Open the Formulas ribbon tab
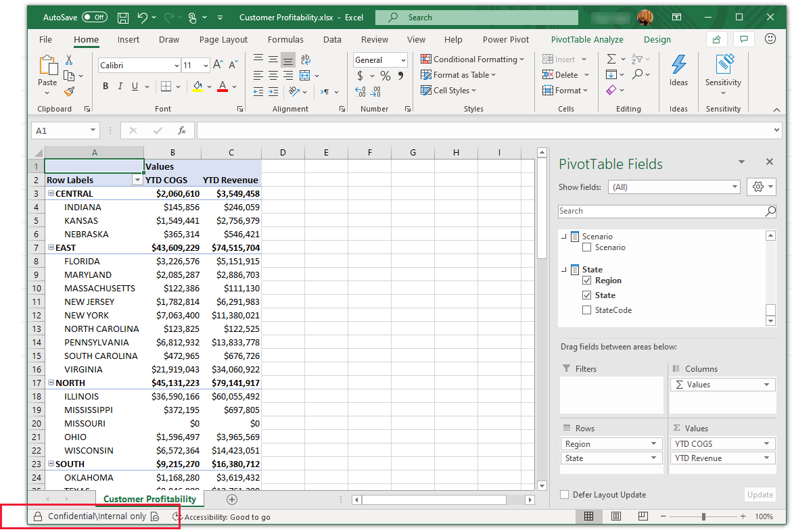The height and width of the screenshot is (532, 792). click(285, 39)
